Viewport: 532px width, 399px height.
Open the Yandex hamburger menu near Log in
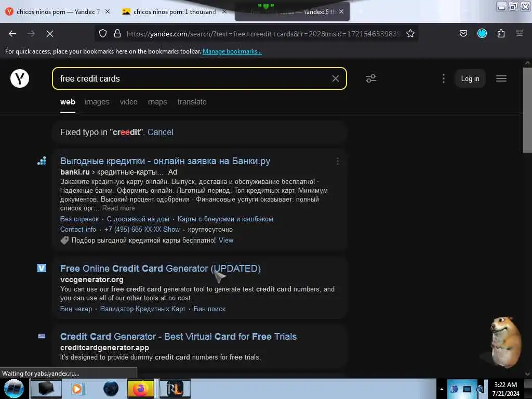[501, 78]
